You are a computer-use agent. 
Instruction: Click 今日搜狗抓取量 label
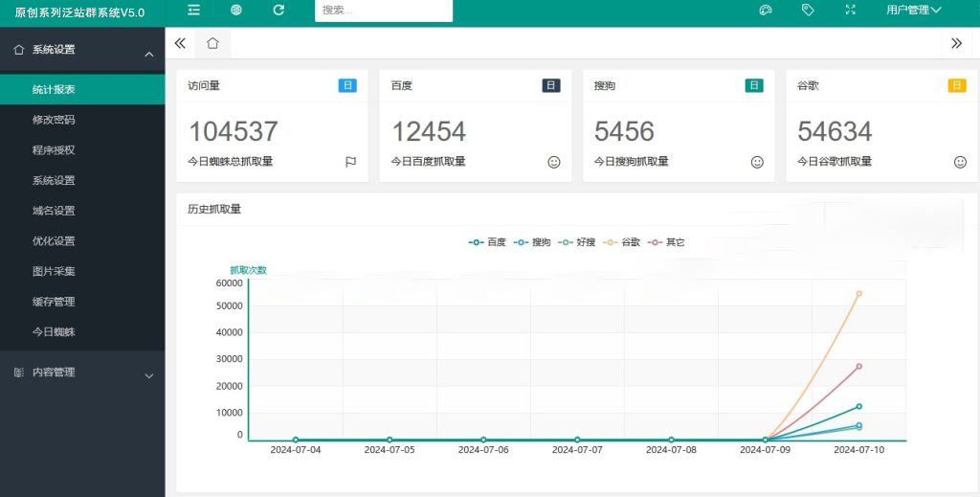(x=632, y=162)
